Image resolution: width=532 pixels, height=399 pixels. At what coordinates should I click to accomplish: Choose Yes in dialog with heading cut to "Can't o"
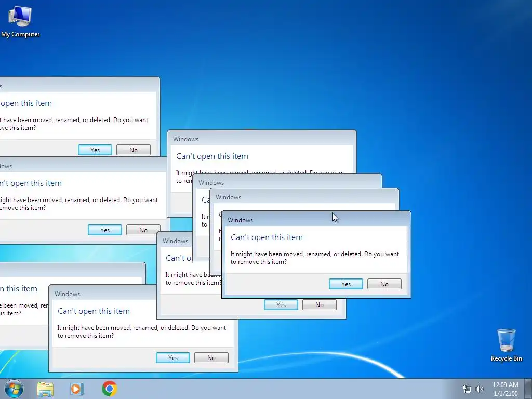point(281,304)
